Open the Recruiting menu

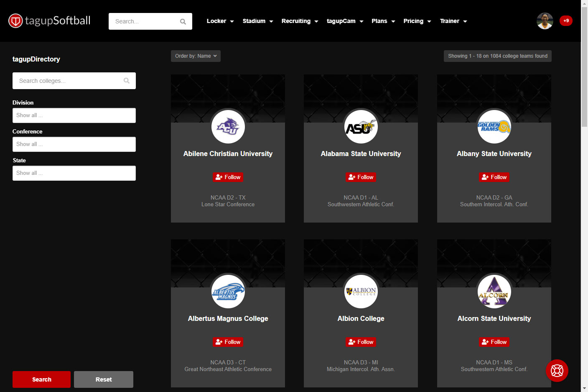(x=300, y=21)
